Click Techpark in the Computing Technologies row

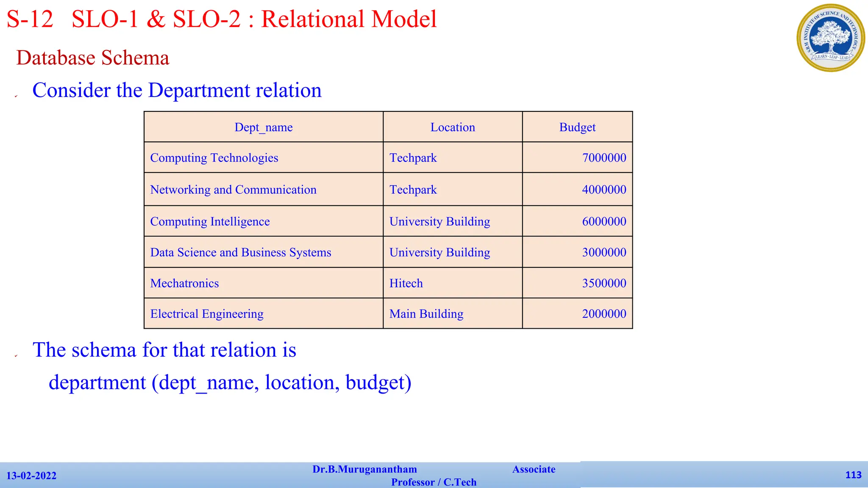pyautogui.click(x=453, y=158)
